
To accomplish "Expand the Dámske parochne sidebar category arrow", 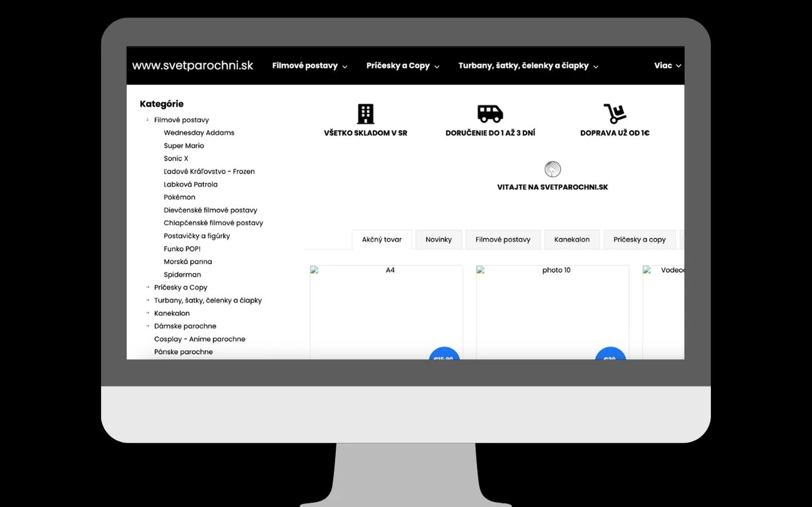I will tap(148, 326).
